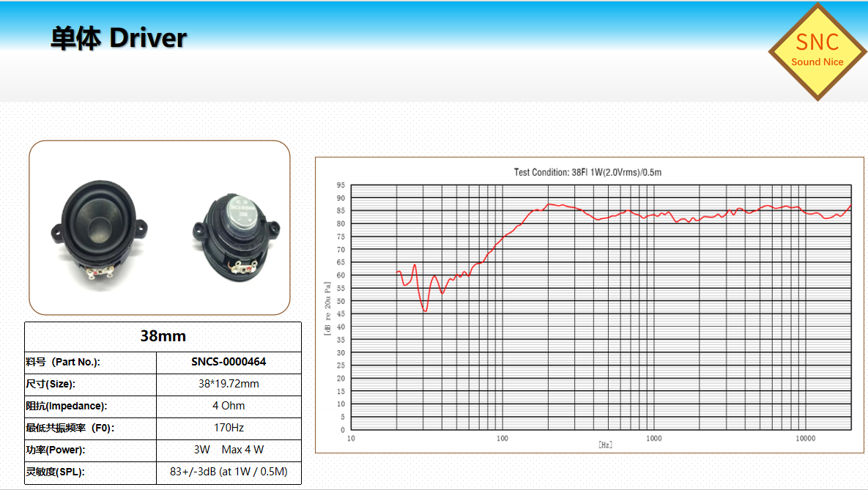This screenshot has width=868, height=490.
Task: Click the '单体 Driver' slide heading
Action: [x=119, y=38]
